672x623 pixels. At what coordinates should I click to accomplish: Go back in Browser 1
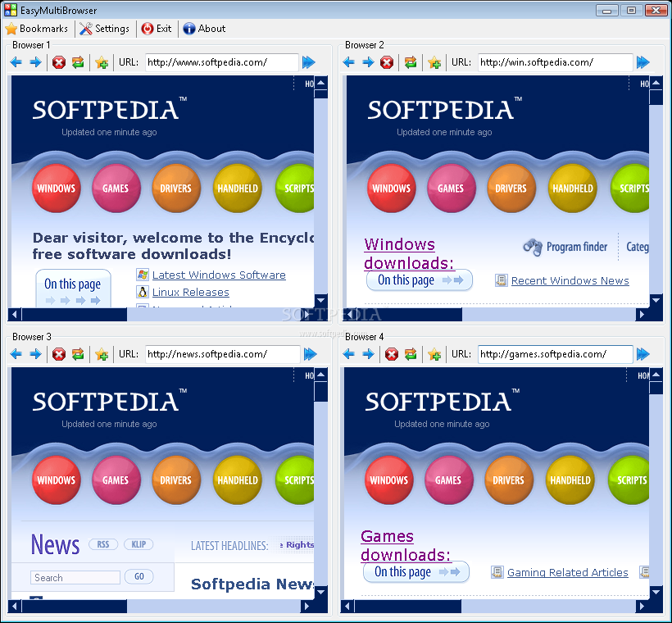pos(16,62)
